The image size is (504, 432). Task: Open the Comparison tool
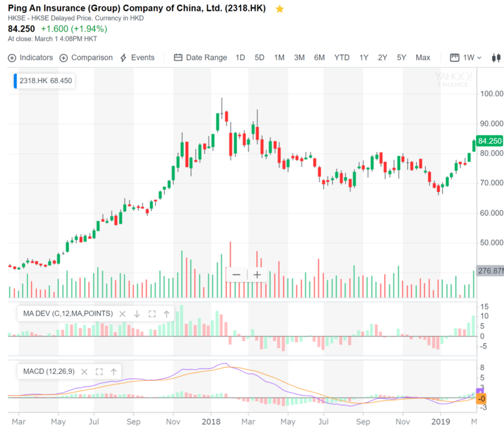click(86, 58)
